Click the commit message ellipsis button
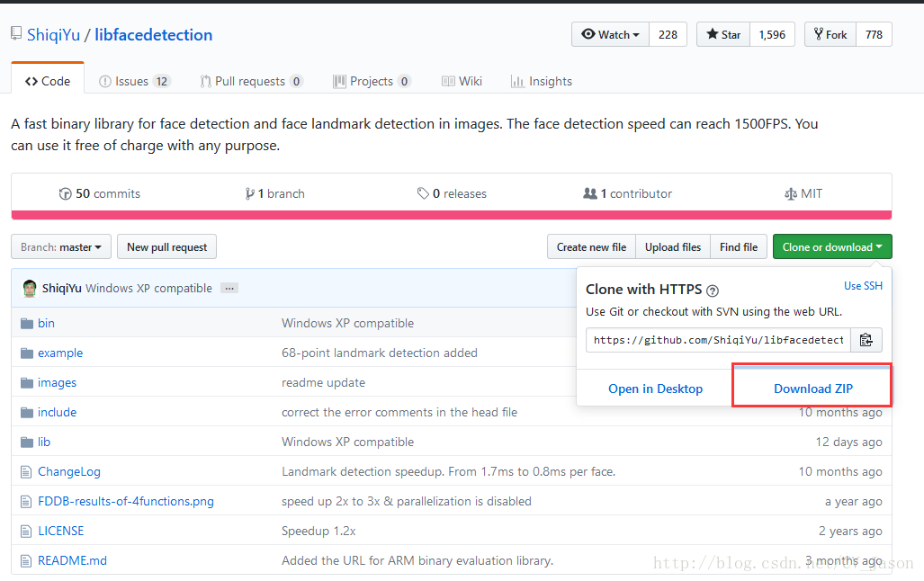Screen dimensions: 924x581 point(229,289)
